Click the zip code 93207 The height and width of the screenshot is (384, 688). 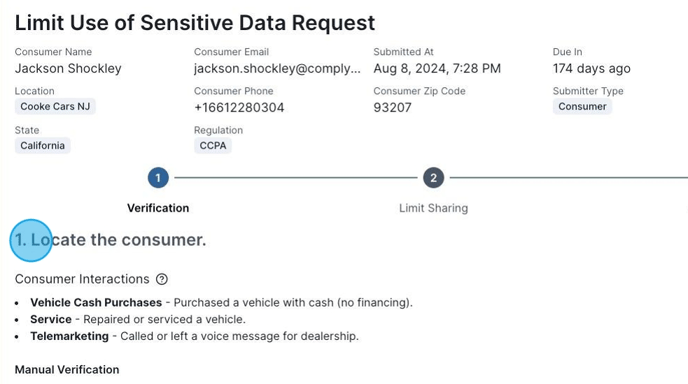pos(392,108)
